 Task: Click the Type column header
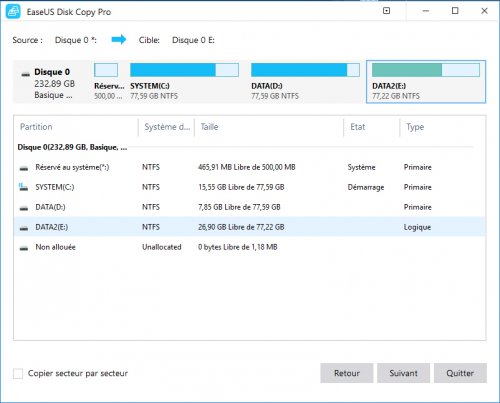[x=415, y=127]
